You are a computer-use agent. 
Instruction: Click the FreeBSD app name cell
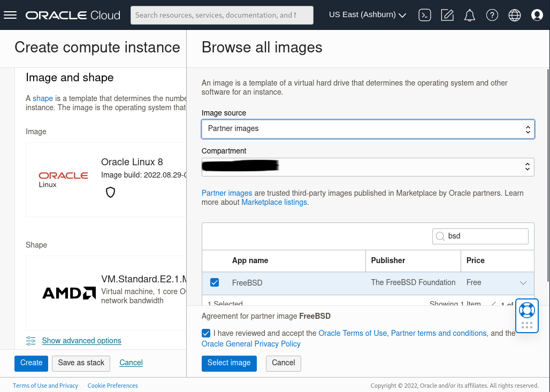coord(247,283)
